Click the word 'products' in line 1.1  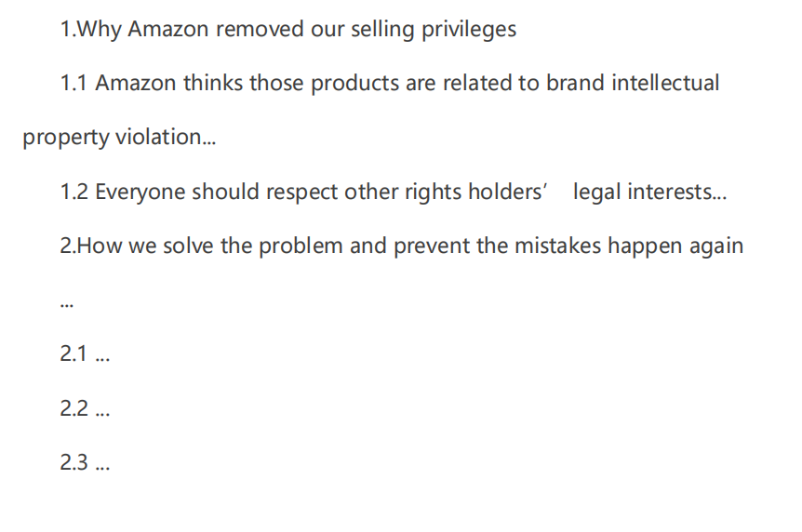[354, 84]
